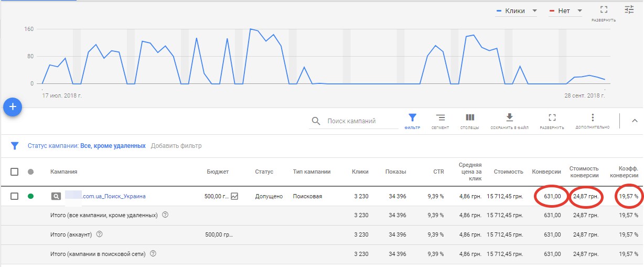Click the magnifier search icon

click(316, 121)
